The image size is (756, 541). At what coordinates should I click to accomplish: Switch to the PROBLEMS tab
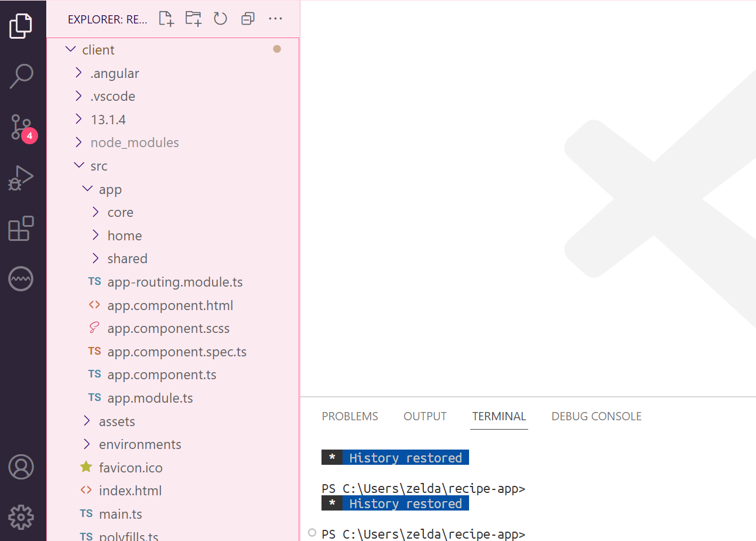pos(350,416)
